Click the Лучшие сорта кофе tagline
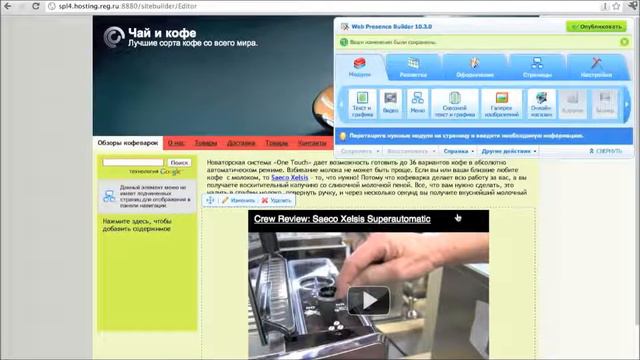640x360 pixels. (x=193, y=43)
